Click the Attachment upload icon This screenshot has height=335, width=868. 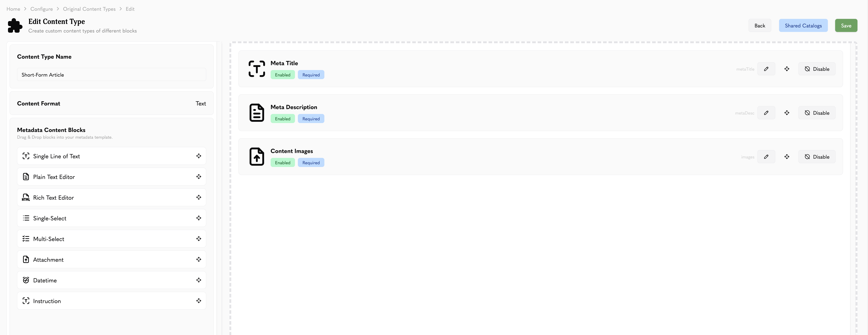(x=26, y=260)
